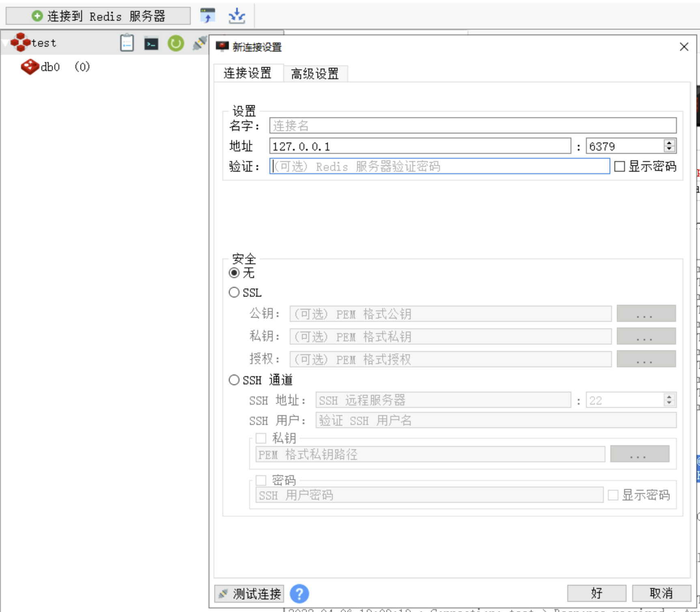Click the dialog title bar app icon
Viewport: 700px width, 612px height.
pyautogui.click(x=222, y=47)
